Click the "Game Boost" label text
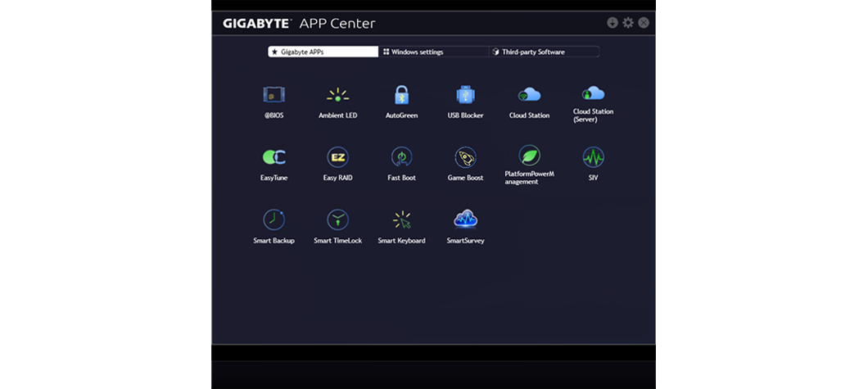 click(466, 179)
